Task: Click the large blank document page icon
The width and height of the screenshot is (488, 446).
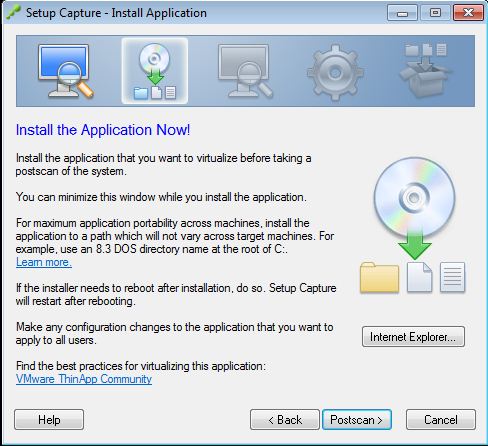Action: (419, 277)
